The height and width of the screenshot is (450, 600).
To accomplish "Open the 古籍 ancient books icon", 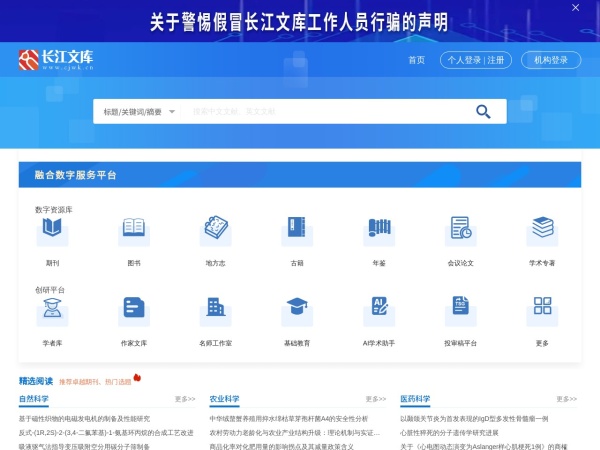I will 297,230.
